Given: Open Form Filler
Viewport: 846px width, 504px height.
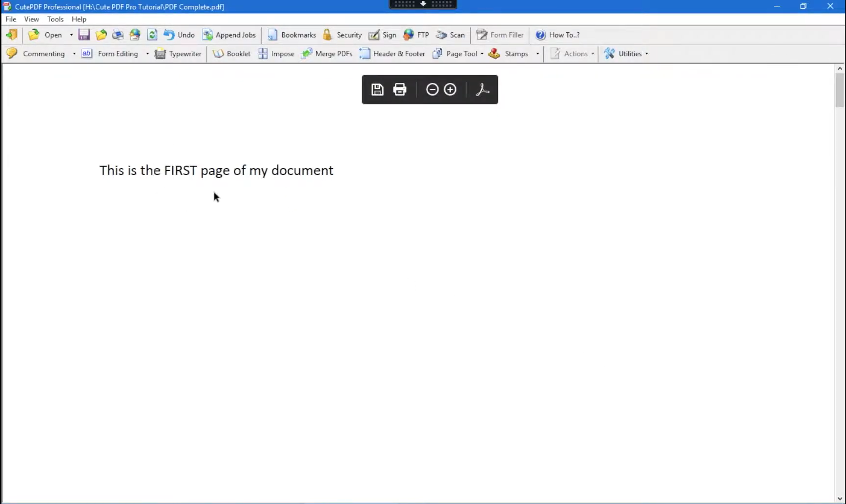Looking at the screenshot, I should coord(499,35).
